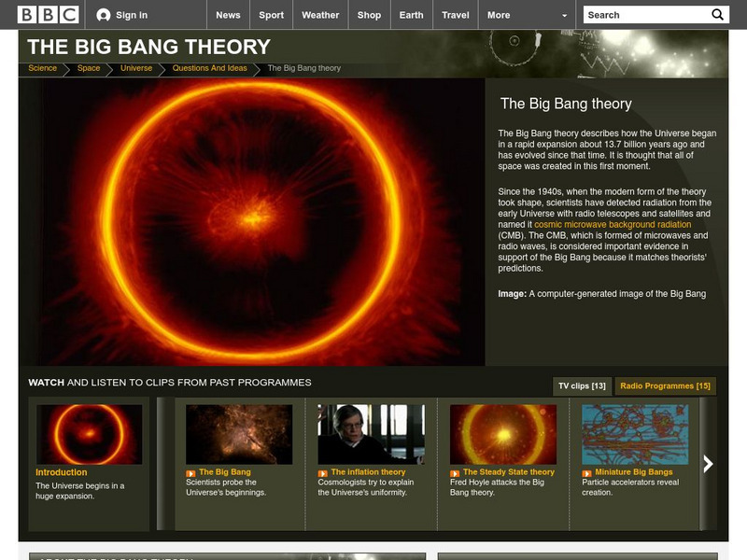
Task: Switch to the Radio Programmes [15] tab
Action: pos(665,385)
